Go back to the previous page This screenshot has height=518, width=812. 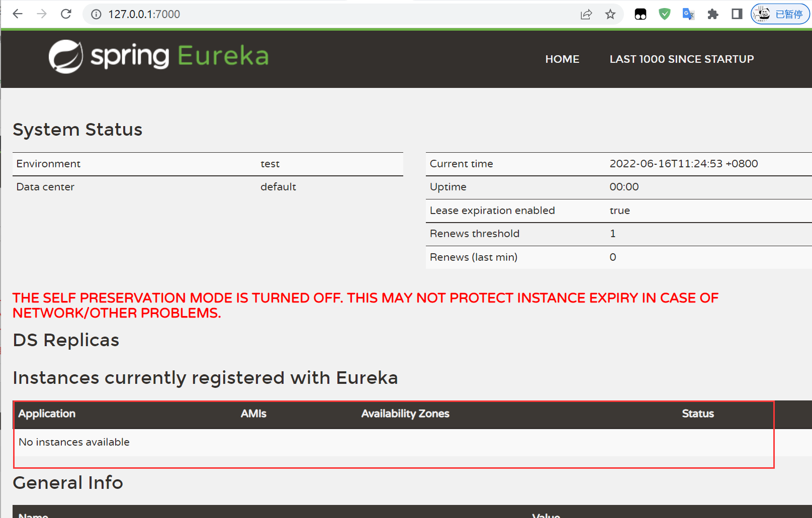point(18,14)
